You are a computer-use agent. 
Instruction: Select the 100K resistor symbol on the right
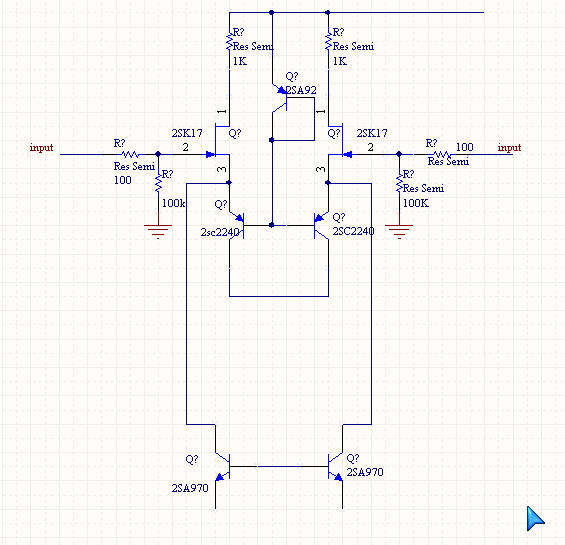coord(399,183)
